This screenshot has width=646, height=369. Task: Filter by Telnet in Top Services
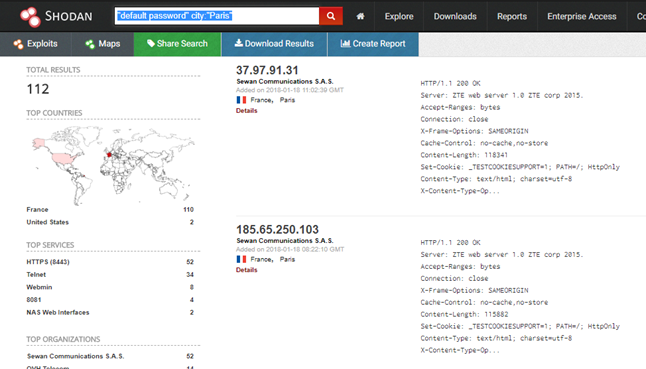[36, 274]
